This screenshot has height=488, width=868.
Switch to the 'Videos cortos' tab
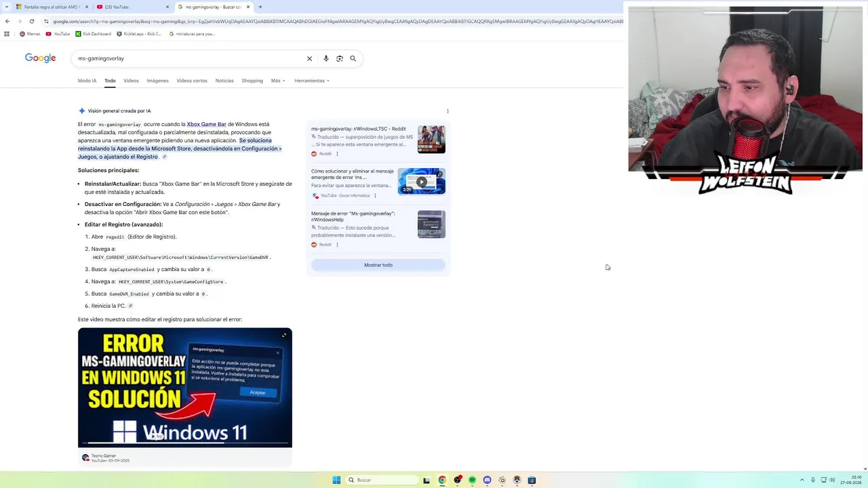(x=192, y=81)
